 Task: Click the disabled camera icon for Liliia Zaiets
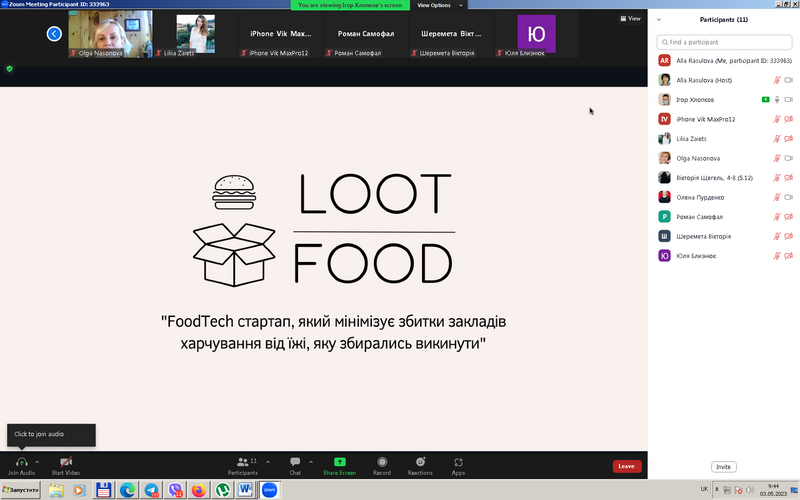pyautogui.click(x=788, y=139)
